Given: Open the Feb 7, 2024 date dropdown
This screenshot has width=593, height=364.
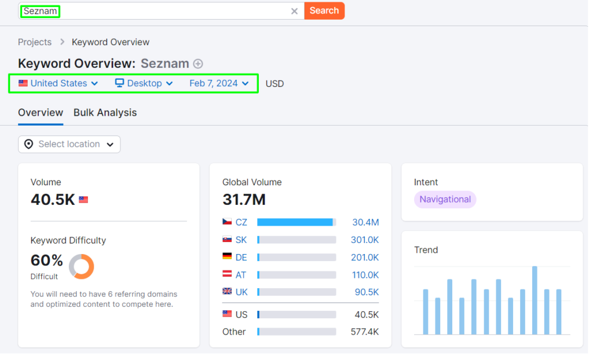Looking at the screenshot, I should (x=219, y=83).
